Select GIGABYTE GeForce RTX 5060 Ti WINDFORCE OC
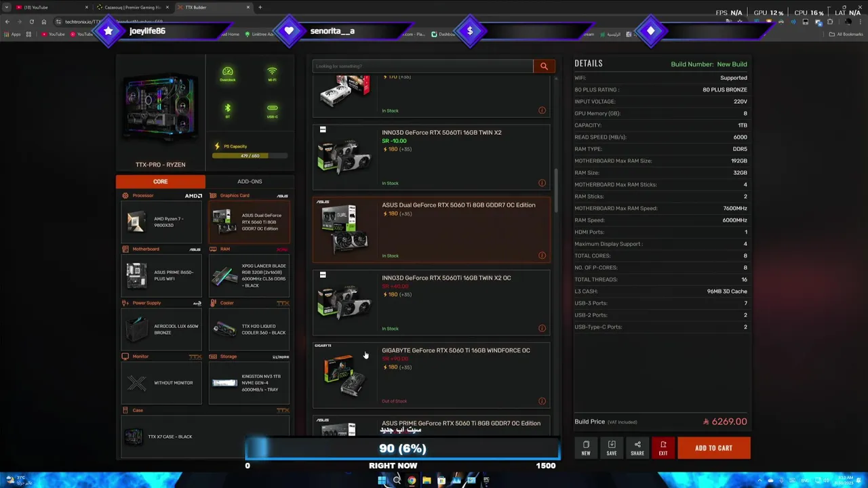Image resolution: width=868 pixels, height=488 pixels. [431, 375]
